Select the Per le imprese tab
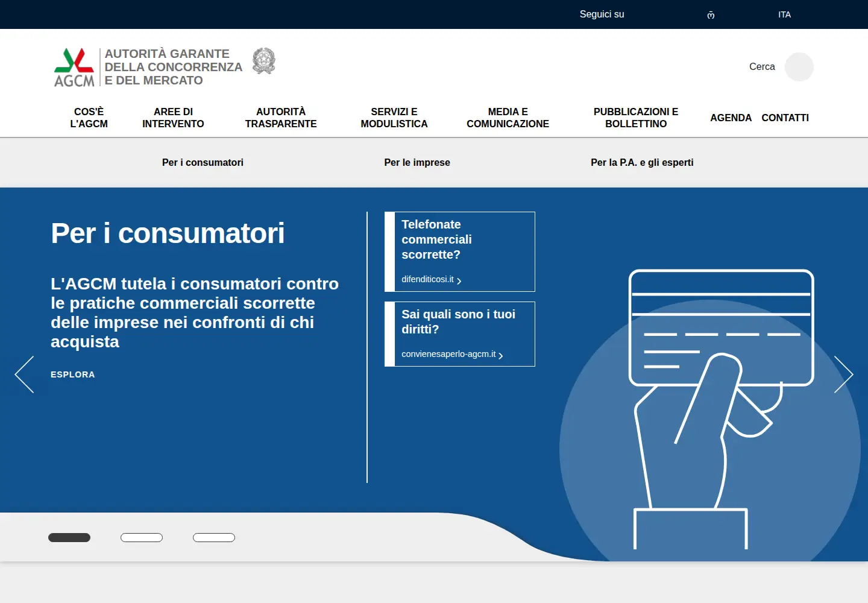The width and height of the screenshot is (868, 603). point(417,162)
